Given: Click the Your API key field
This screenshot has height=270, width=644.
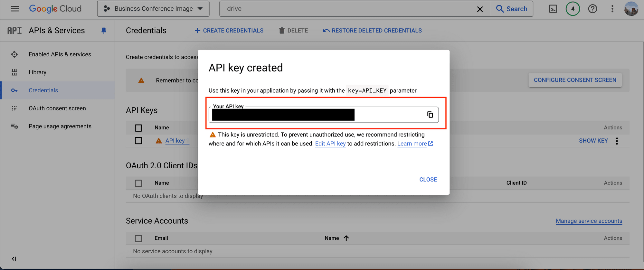Looking at the screenshot, I should (323, 115).
